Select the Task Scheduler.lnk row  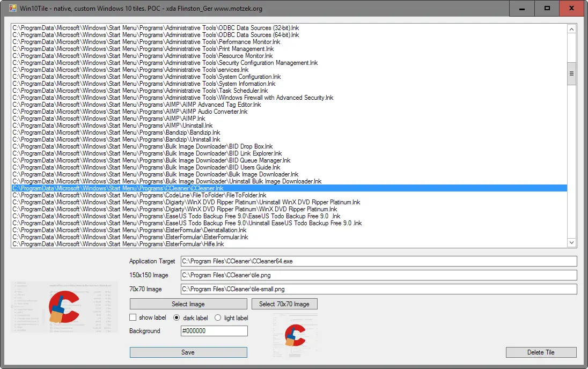coord(289,91)
